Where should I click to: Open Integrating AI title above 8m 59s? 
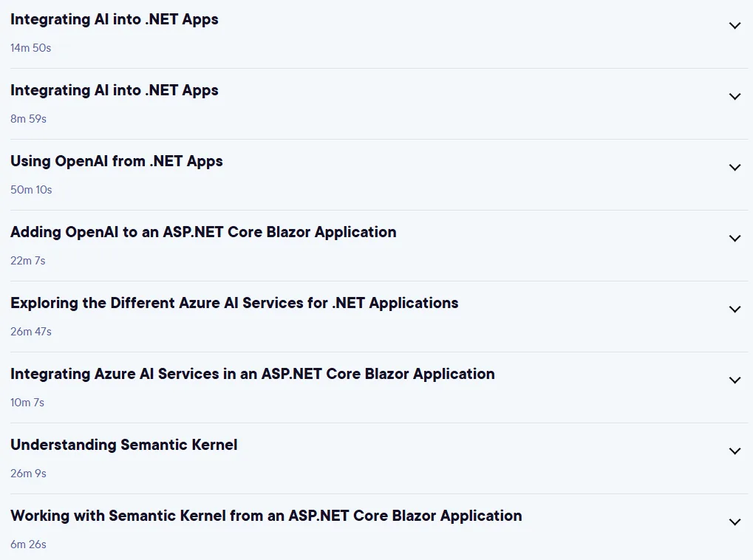115,91
